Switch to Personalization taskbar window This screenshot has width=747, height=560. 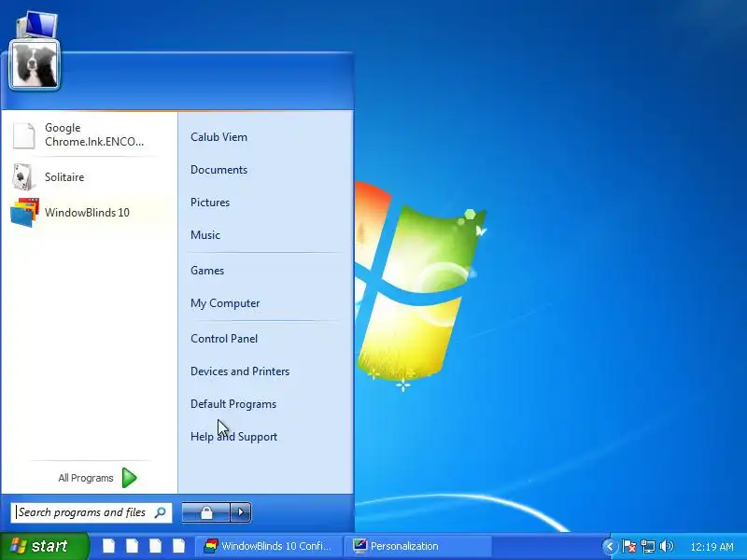coord(418,546)
